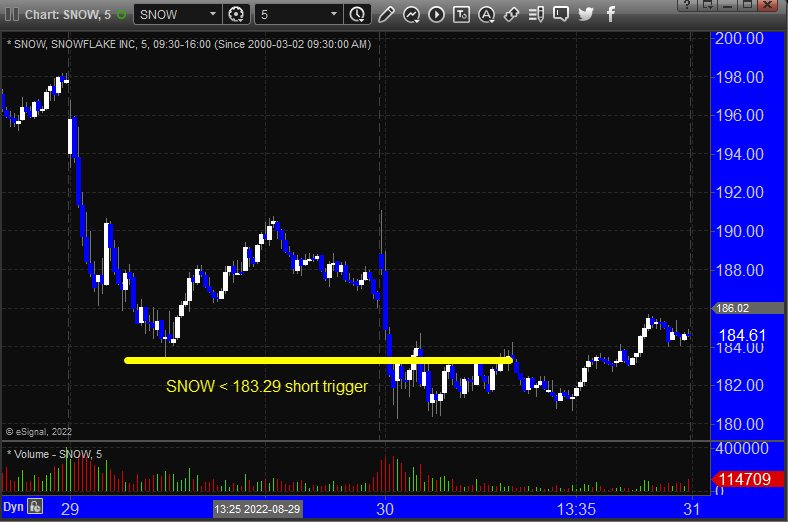
Task: Click the 30 date marker on time axis
Action: tap(385, 509)
